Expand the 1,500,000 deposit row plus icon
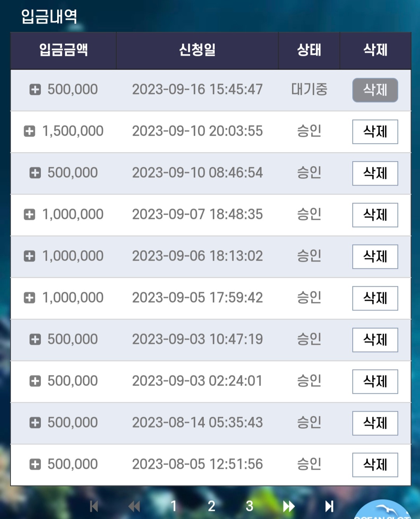This screenshot has height=519, width=420. click(30, 131)
